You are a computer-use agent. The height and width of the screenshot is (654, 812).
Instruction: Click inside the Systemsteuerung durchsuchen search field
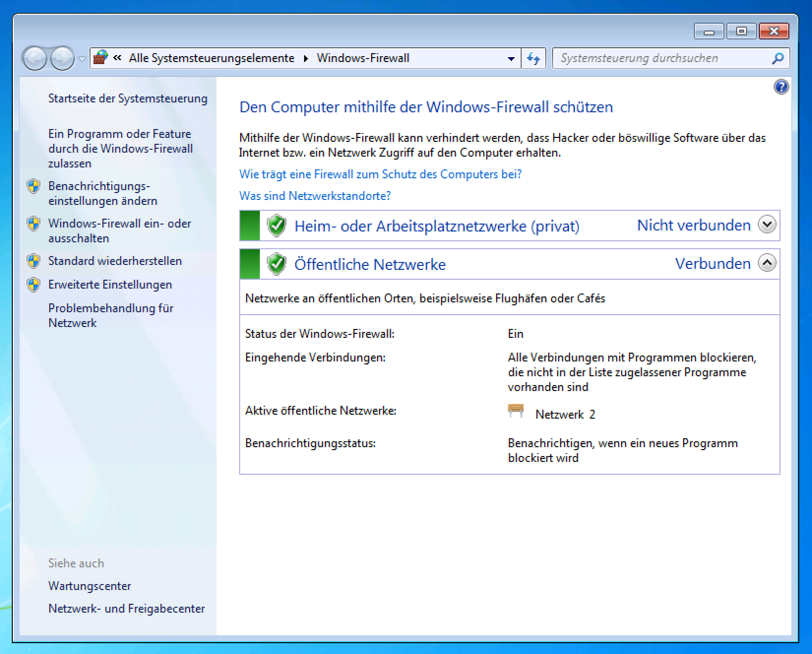[x=640, y=58]
